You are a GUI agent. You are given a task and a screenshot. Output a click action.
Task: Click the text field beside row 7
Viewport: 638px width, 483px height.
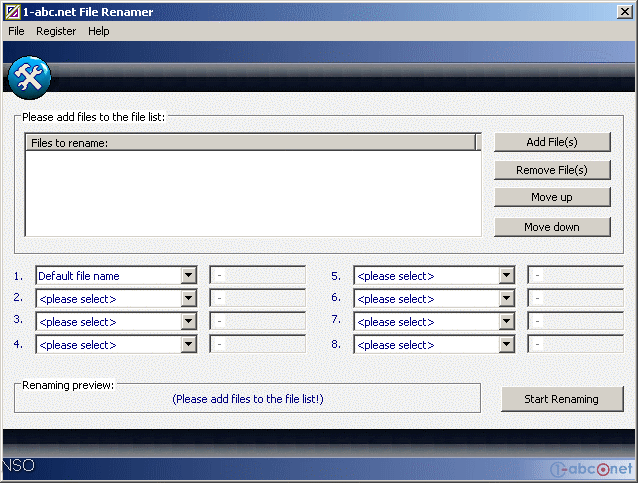point(575,321)
